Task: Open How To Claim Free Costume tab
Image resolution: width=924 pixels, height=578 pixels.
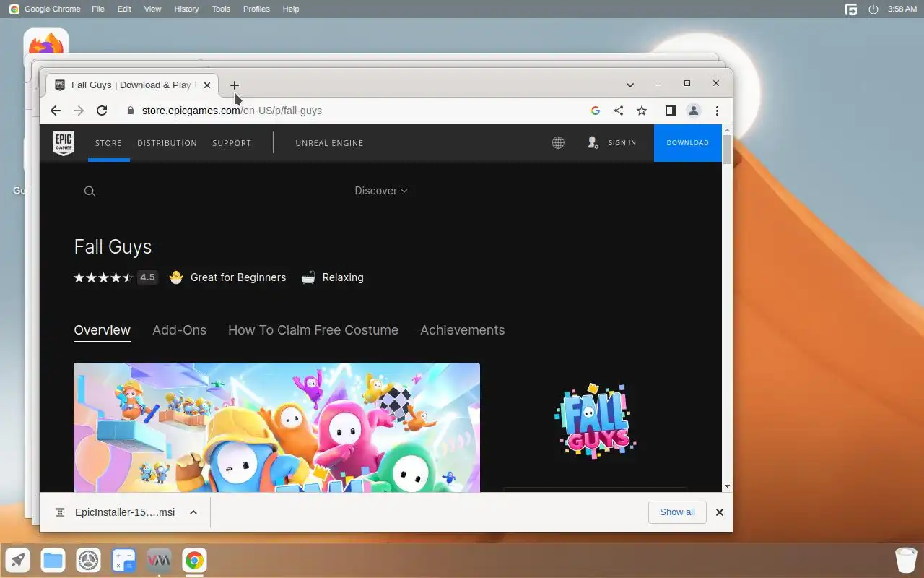Action: pyautogui.click(x=313, y=330)
